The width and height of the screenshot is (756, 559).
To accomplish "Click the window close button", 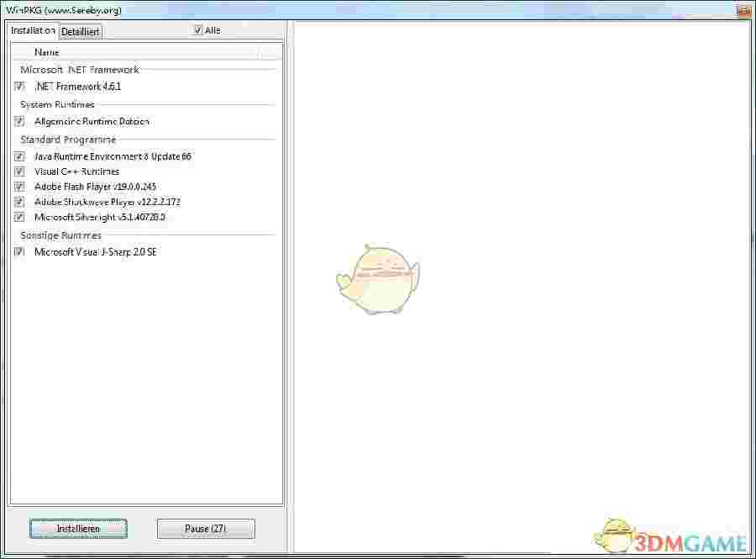I will pyautogui.click(x=743, y=10).
